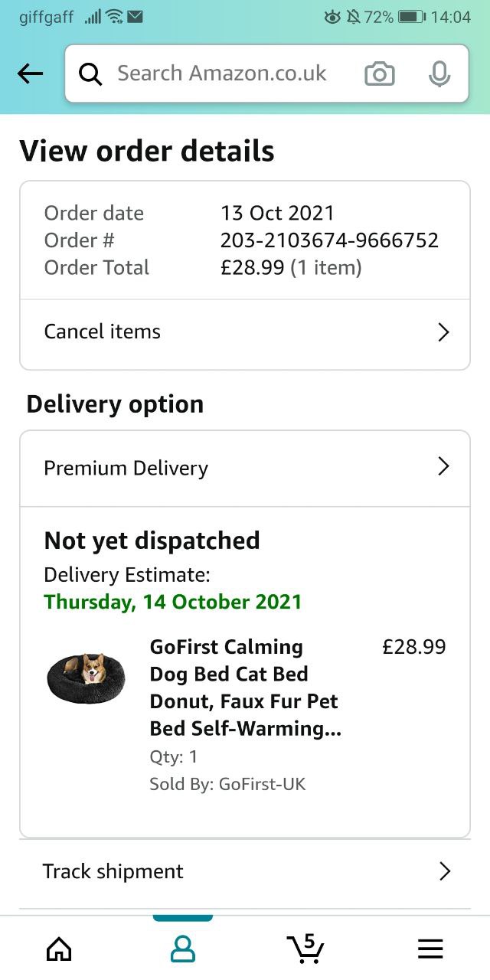The width and height of the screenshot is (490, 980).
Task: Tap the mail notification icon in status bar
Action: click(136, 17)
